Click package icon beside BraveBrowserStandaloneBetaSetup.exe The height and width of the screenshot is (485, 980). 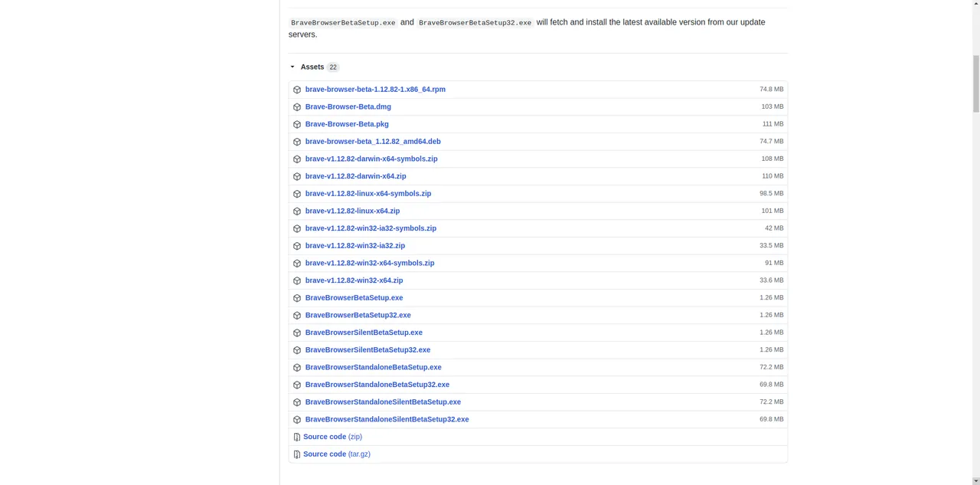point(297,368)
